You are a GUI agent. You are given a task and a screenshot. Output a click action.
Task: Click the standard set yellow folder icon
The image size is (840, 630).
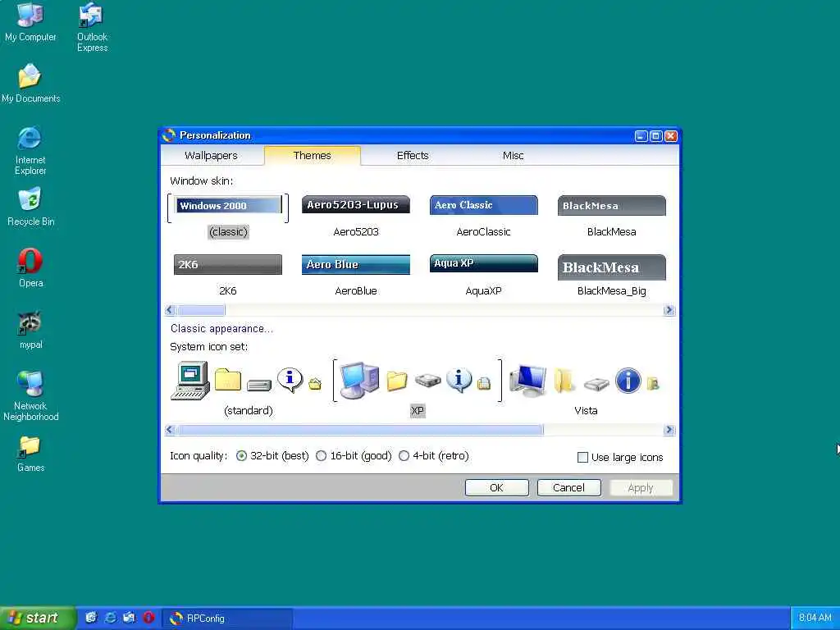(228, 380)
